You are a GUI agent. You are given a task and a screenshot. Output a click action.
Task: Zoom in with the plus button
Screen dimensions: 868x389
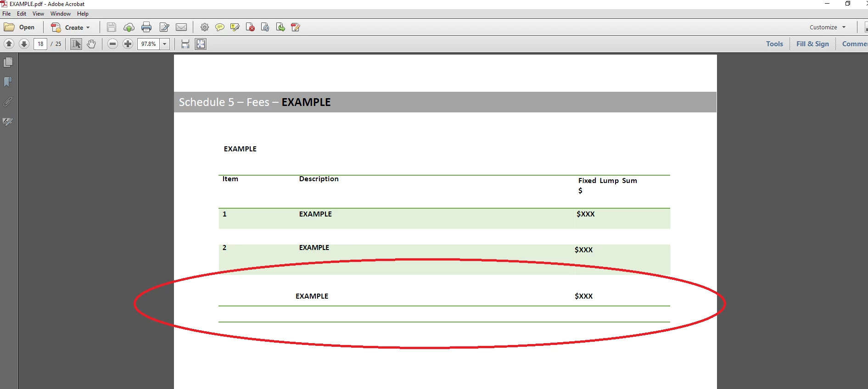pyautogui.click(x=128, y=44)
